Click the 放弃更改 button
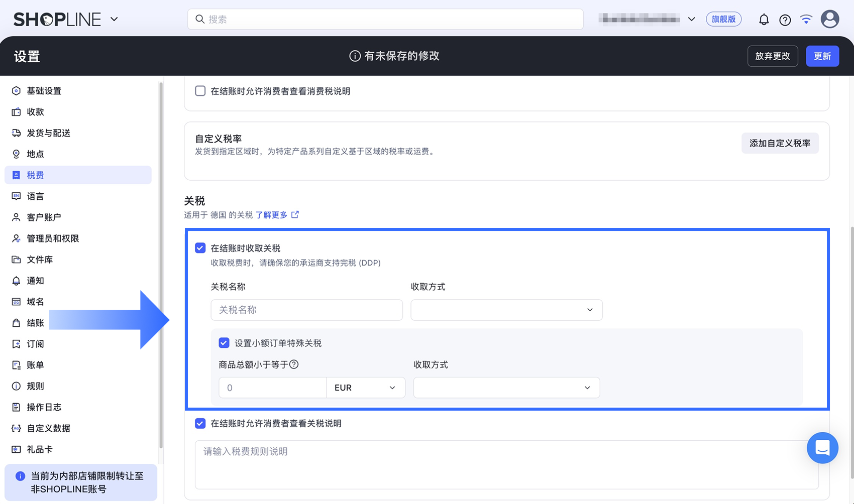Viewport: 854px width, 504px height. 773,56
